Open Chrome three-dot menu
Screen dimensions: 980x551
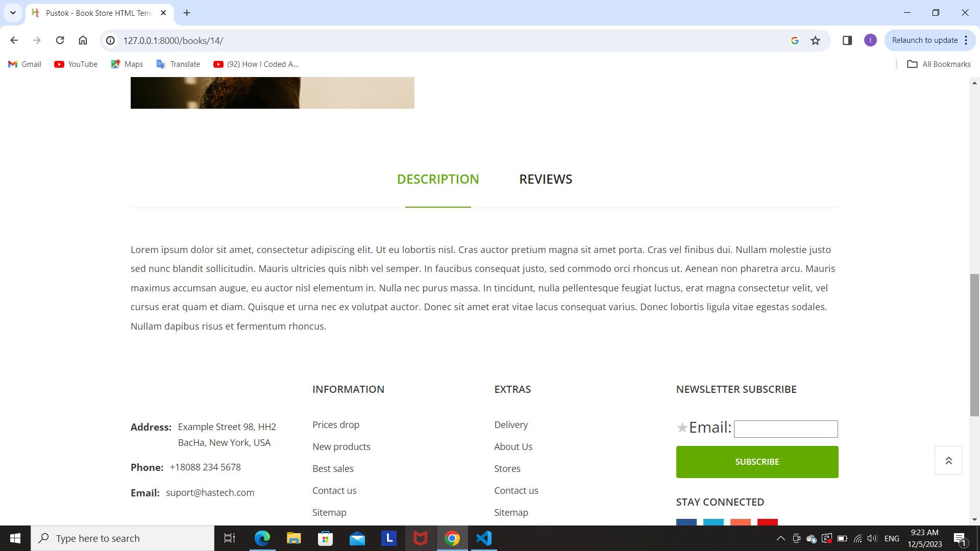click(966, 40)
